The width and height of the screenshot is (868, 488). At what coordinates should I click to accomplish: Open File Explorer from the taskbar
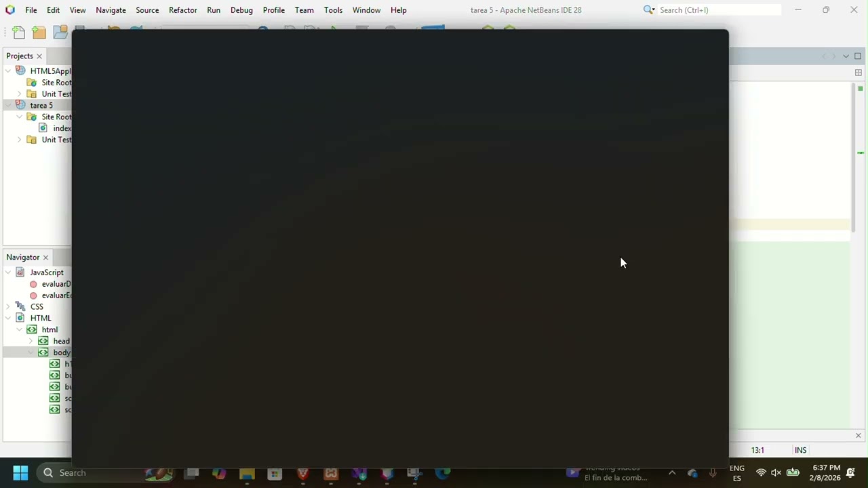[x=247, y=473]
